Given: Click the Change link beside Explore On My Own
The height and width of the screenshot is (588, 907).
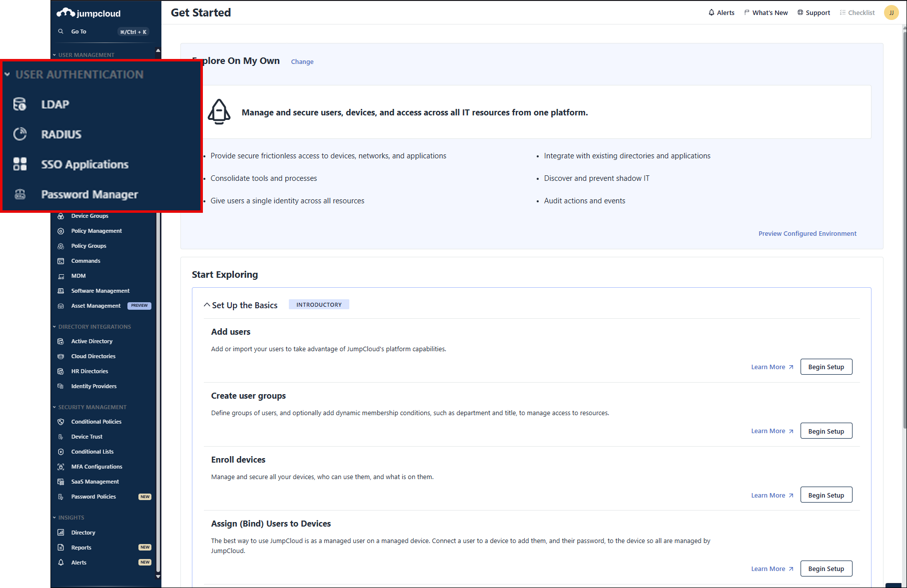Looking at the screenshot, I should click(x=302, y=62).
